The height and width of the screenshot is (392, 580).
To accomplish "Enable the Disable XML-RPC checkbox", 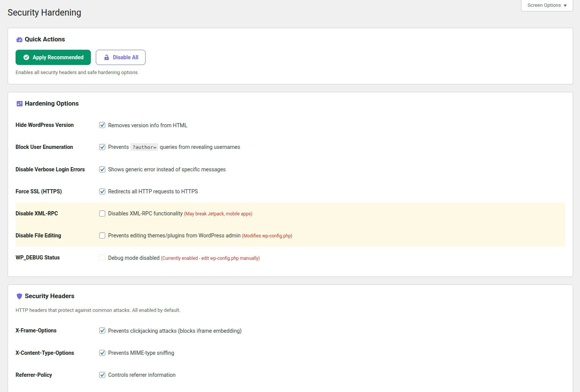I will coord(102,213).
